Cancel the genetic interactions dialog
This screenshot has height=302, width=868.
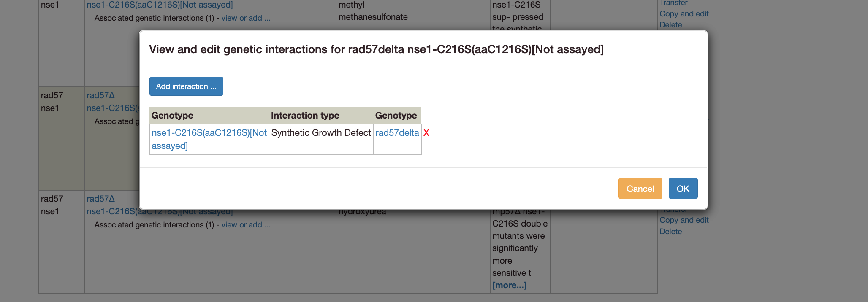[x=640, y=188]
